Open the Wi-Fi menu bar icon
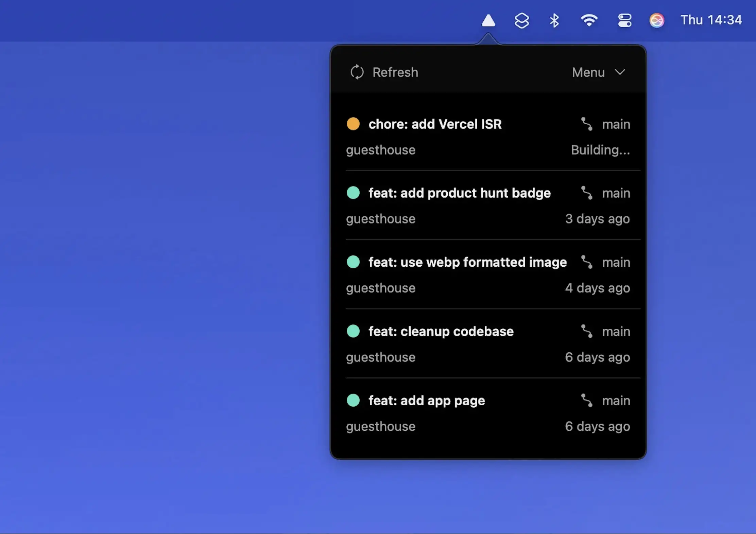This screenshot has height=534, width=756. click(x=589, y=20)
